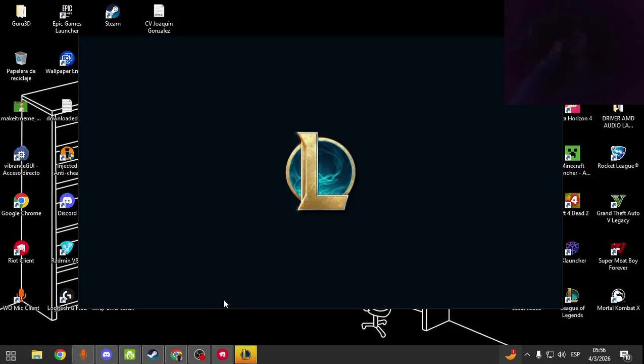Select the Radmin VPN desktop shortcut
Viewport: 644px width, 364px height.
(x=65, y=253)
